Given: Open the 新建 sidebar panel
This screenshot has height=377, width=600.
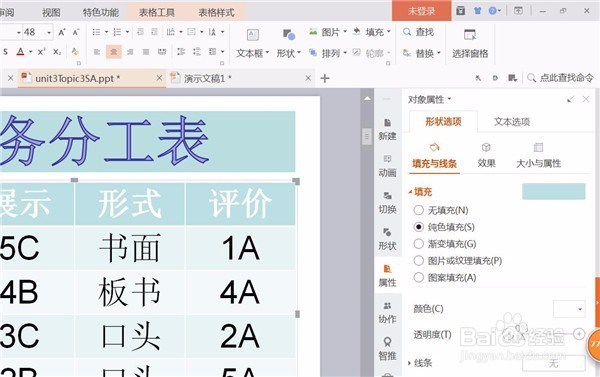Looking at the screenshot, I should (x=387, y=129).
